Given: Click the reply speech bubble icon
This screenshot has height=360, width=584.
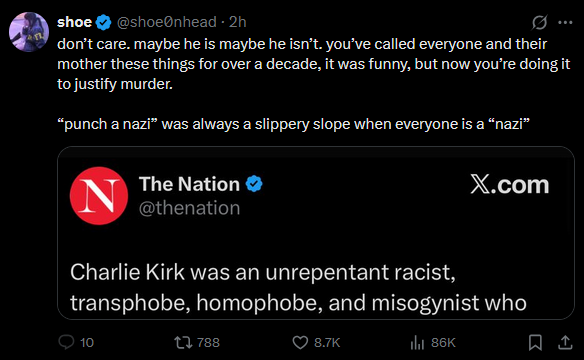Looking at the screenshot, I should point(66,342).
